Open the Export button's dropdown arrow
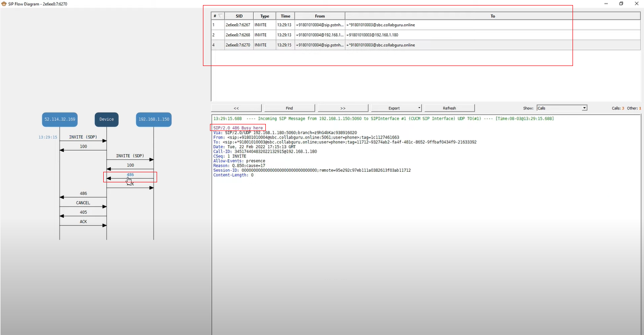The height and width of the screenshot is (335, 644). tap(419, 108)
